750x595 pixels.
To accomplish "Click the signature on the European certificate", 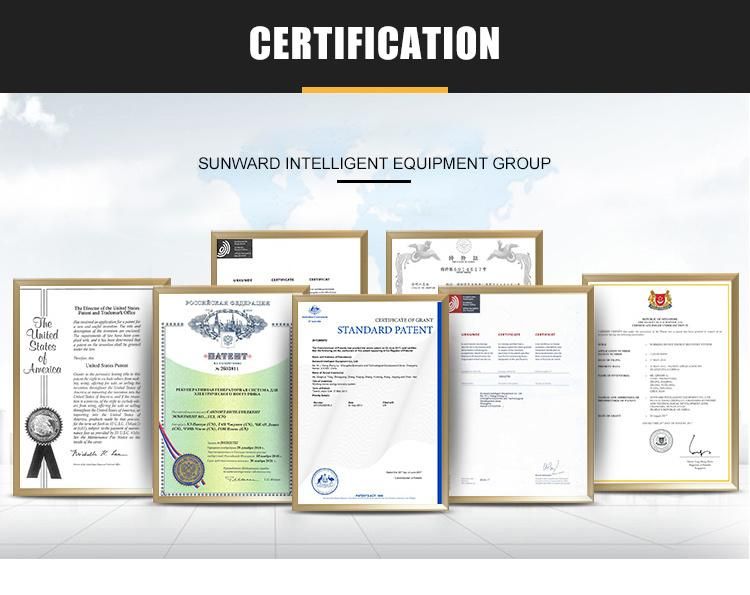I will [551, 468].
